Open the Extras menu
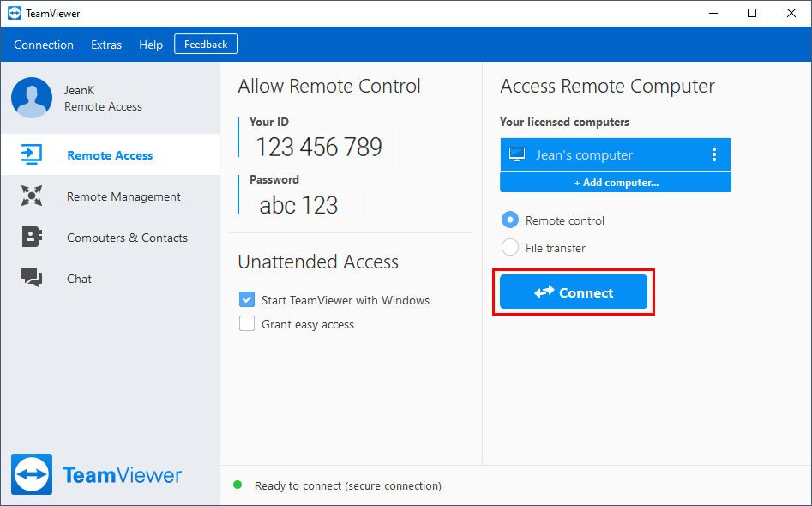 point(106,45)
